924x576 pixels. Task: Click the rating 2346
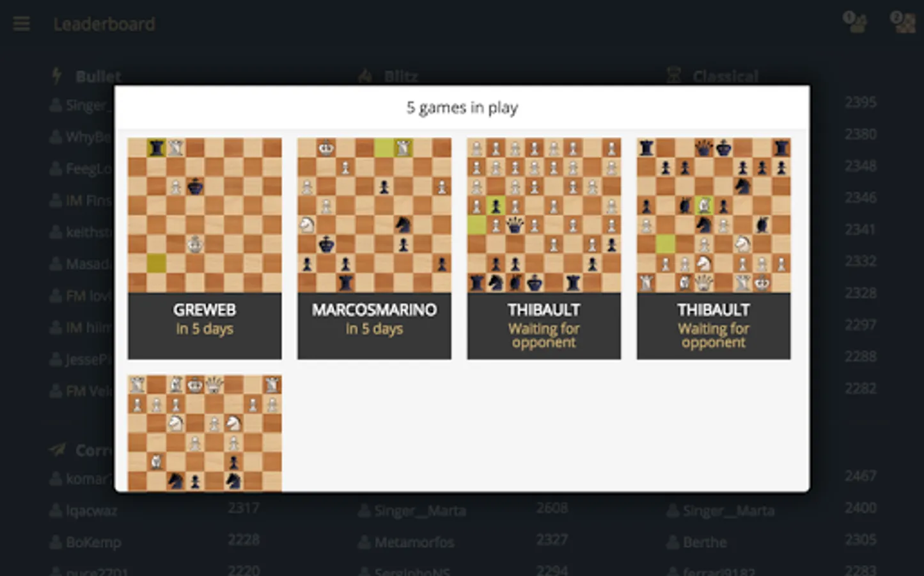861,198
